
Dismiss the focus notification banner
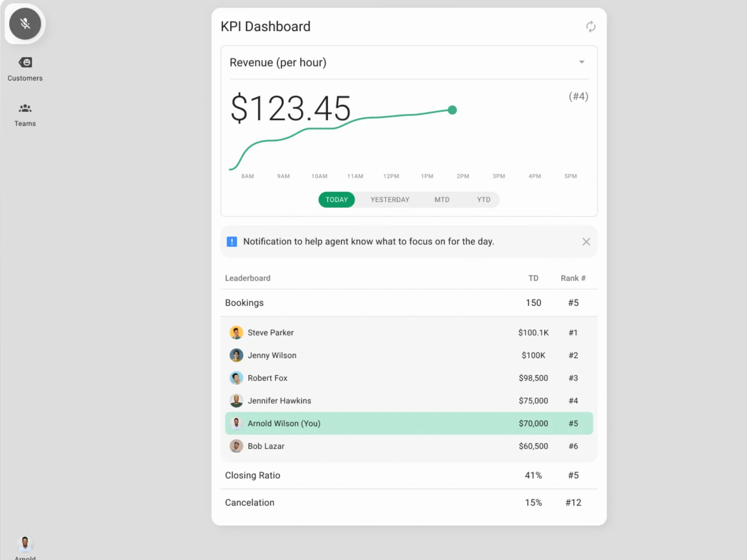point(586,242)
